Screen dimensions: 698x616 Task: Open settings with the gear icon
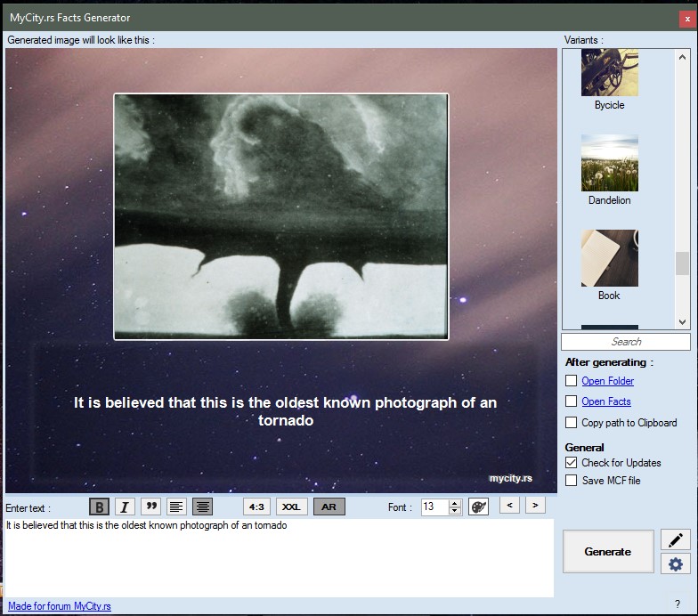pos(676,563)
